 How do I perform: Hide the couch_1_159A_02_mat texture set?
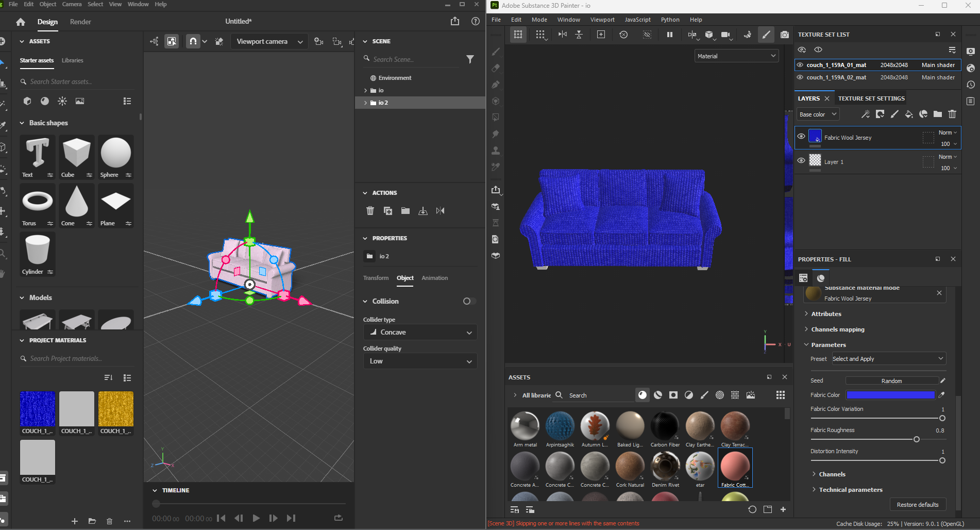tap(800, 77)
